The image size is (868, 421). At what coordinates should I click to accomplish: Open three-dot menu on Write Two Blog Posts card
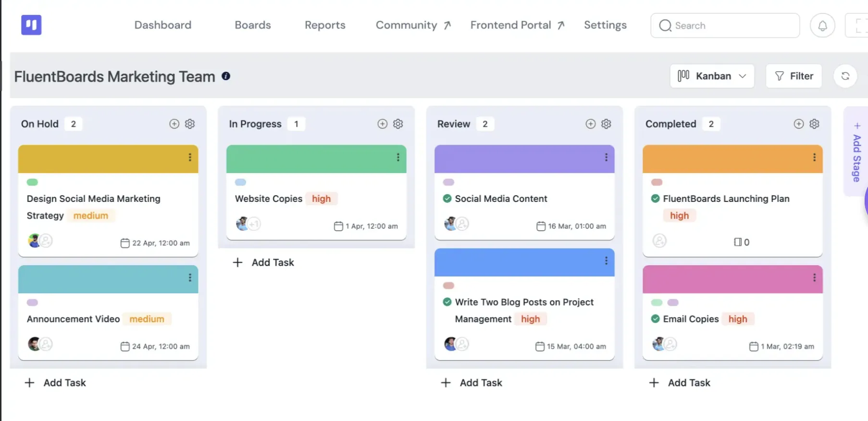606,260
